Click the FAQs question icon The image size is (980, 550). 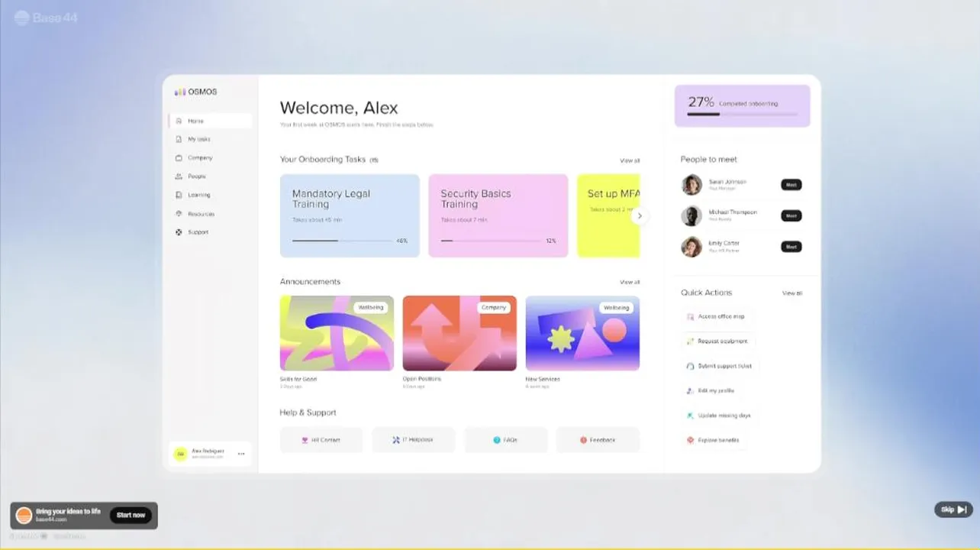497,440
